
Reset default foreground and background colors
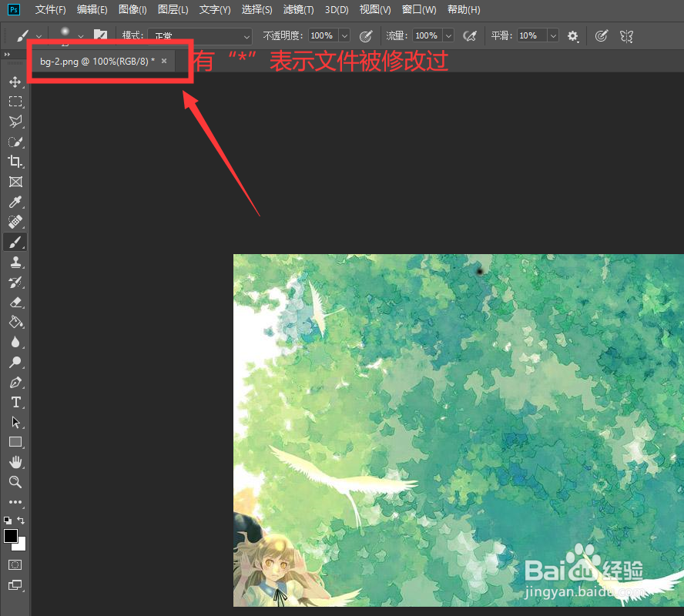click(8, 520)
